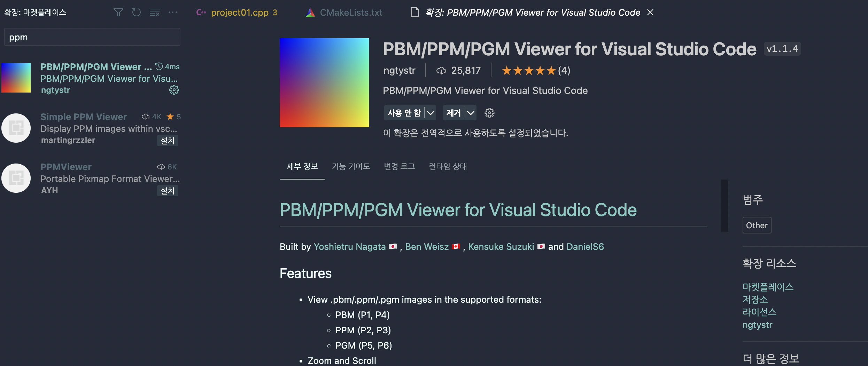
Task: Click the 사용 안 함 button
Action: pos(404,113)
